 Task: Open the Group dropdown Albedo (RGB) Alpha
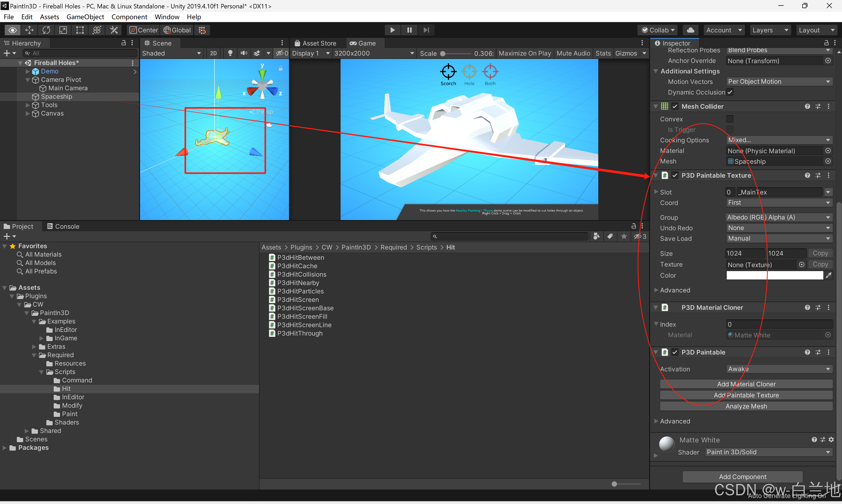tap(779, 217)
